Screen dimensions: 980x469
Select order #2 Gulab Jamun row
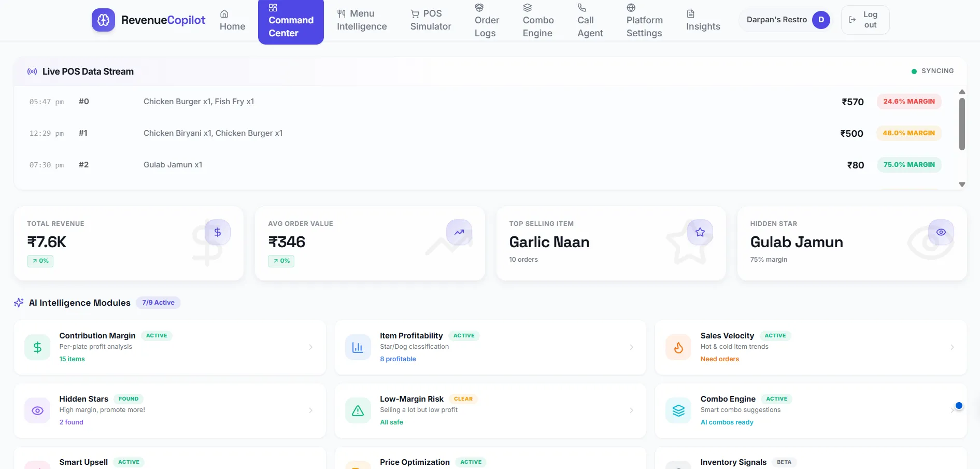point(486,165)
